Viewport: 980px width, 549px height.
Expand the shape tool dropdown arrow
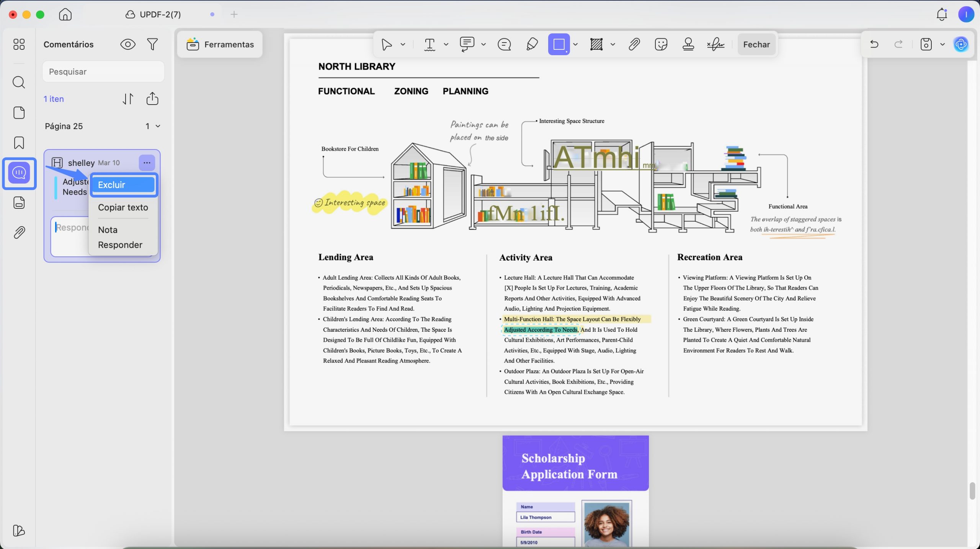[x=575, y=44]
